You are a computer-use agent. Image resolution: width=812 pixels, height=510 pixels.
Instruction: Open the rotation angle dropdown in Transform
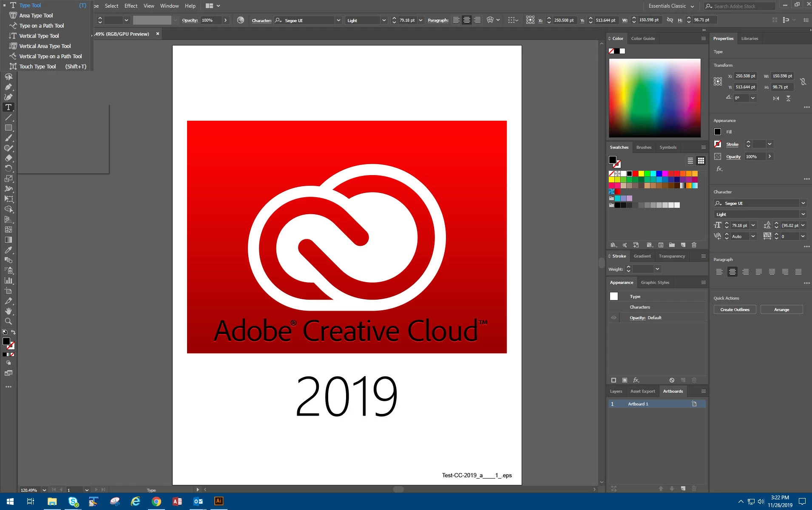tap(753, 98)
